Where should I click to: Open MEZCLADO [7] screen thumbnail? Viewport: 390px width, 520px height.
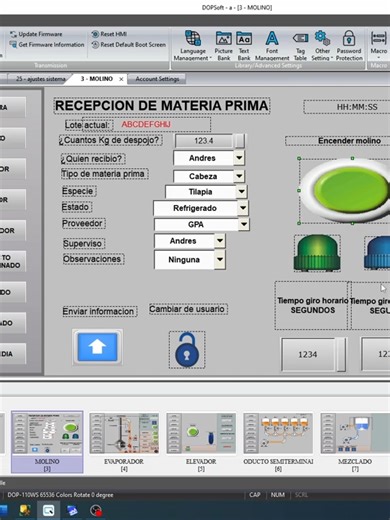[x=355, y=442]
